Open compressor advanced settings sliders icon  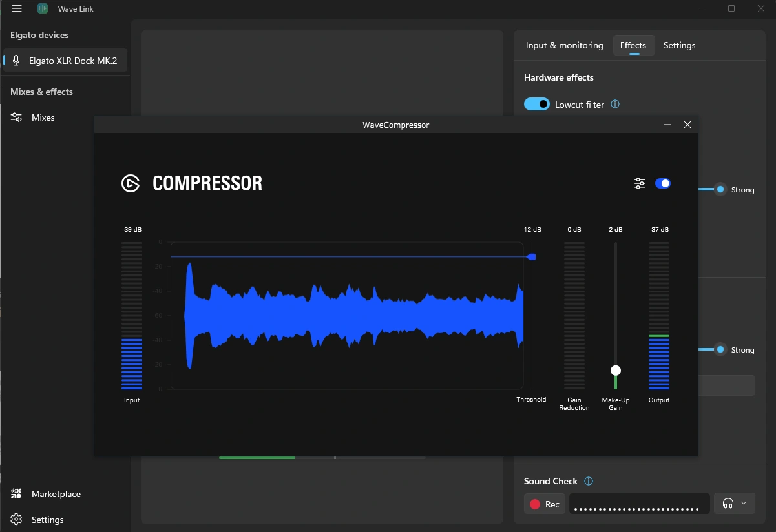[640, 183]
